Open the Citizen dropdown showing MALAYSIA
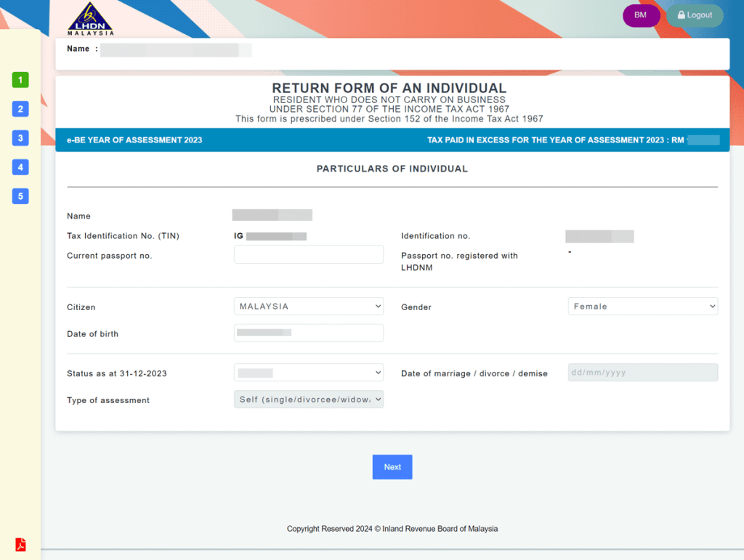744x560 pixels. click(308, 307)
